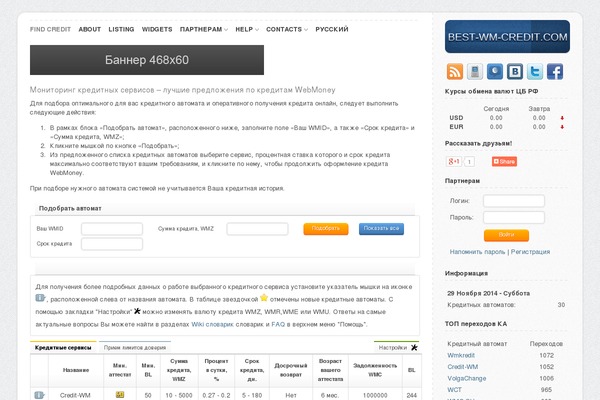Open the LISTING menu item
The width and height of the screenshot is (600, 400).
click(121, 29)
